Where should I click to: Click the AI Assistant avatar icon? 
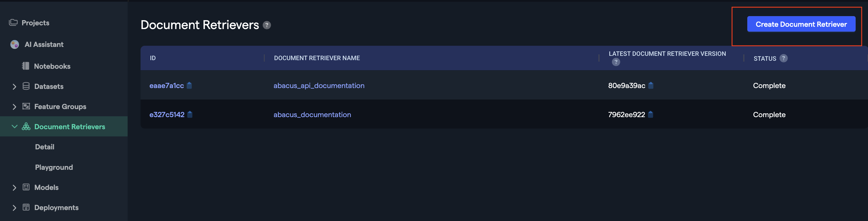pos(14,45)
